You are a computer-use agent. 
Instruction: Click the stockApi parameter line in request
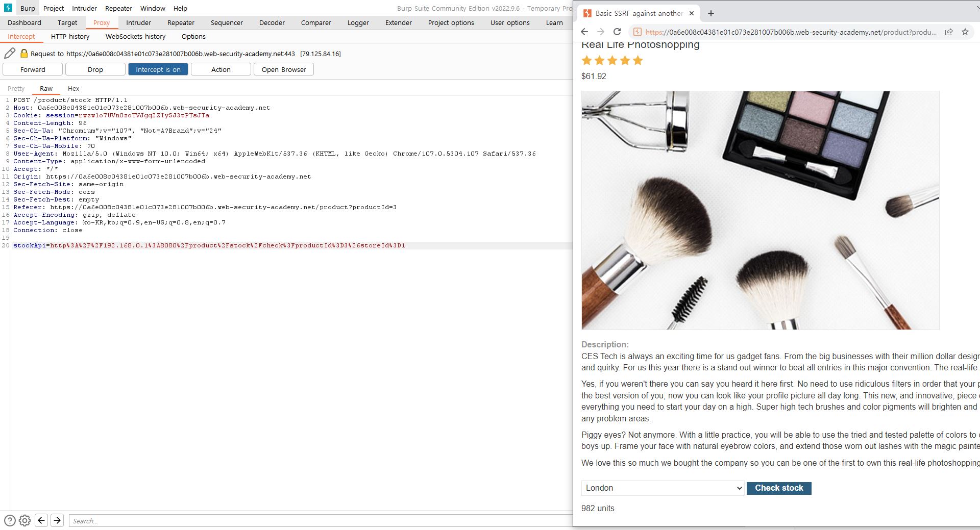209,245
